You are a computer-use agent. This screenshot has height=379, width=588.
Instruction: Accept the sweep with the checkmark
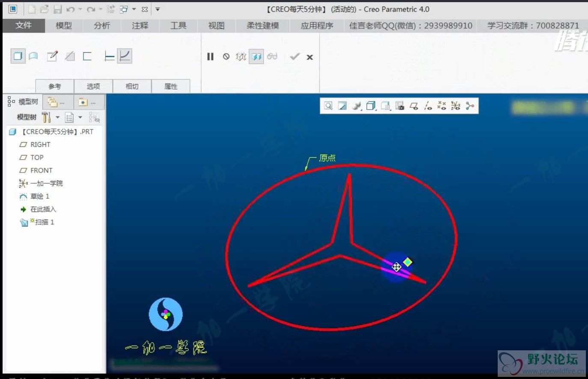point(294,57)
